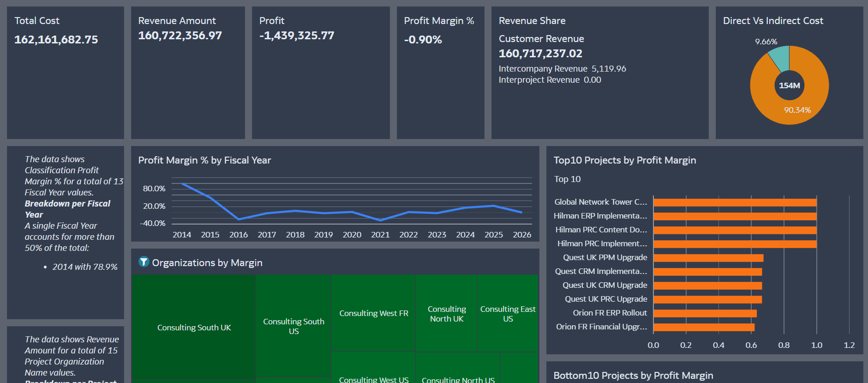Click the Revenue Share card title

pos(532,21)
